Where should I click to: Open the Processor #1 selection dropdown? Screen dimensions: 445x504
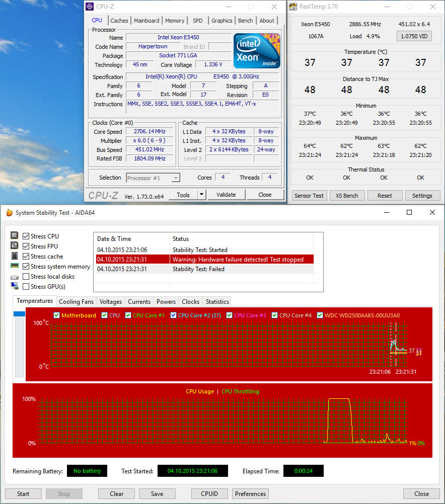click(153, 178)
